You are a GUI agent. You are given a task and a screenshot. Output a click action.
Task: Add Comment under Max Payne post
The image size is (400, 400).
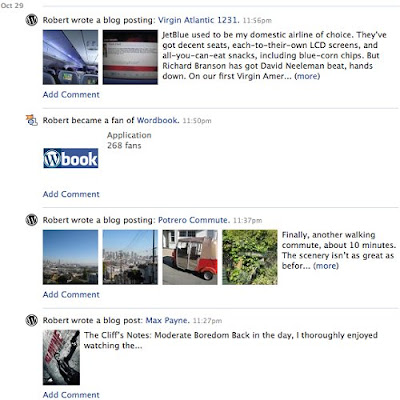tap(71, 395)
